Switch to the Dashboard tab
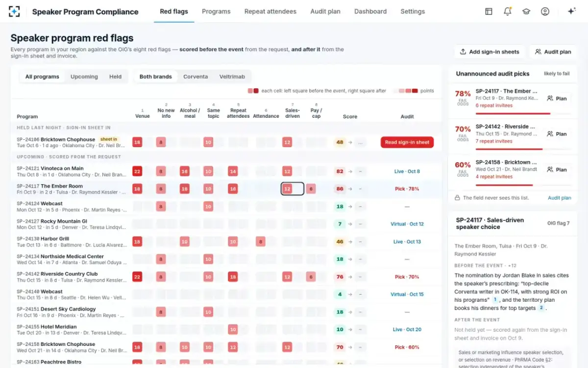 click(x=370, y=11)
